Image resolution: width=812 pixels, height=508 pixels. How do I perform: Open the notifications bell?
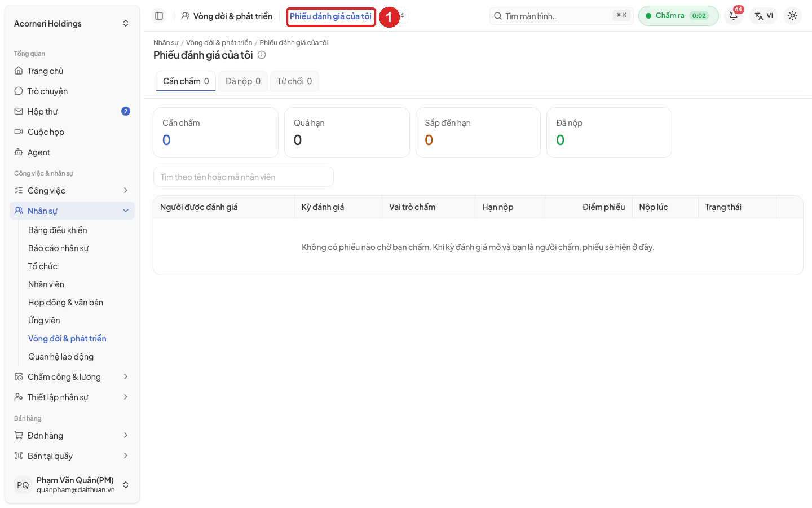pyautogui.click(x=734, y=16)
